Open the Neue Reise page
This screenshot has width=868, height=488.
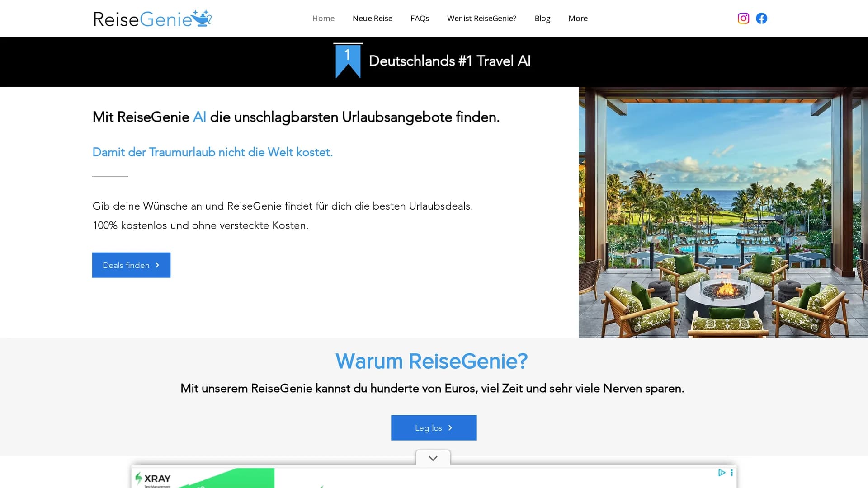(373, 19)
